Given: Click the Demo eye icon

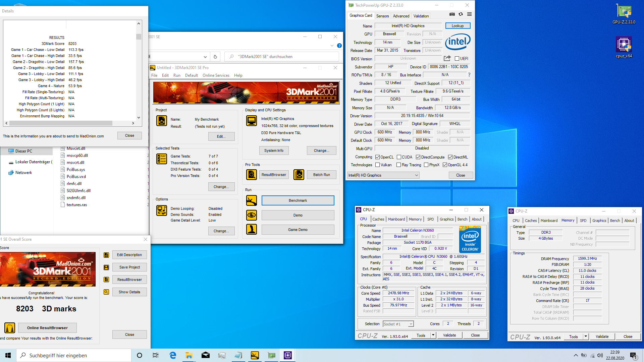Looking at the screenshot, I should coord(252,215).
